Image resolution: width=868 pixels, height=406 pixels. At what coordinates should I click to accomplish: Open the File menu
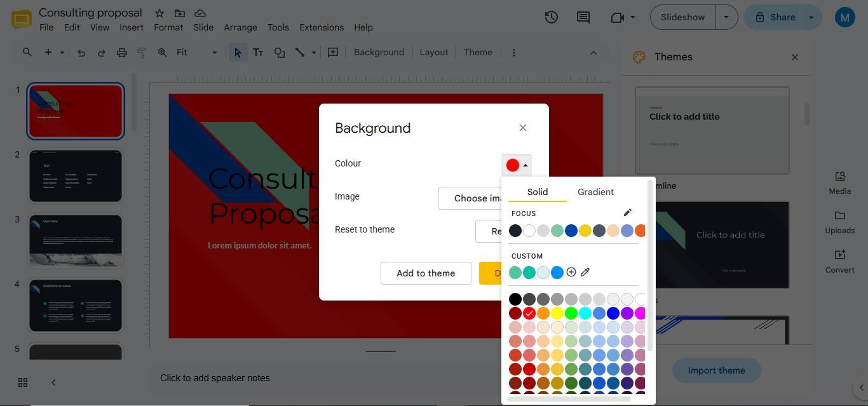click(x=46, y=27)
